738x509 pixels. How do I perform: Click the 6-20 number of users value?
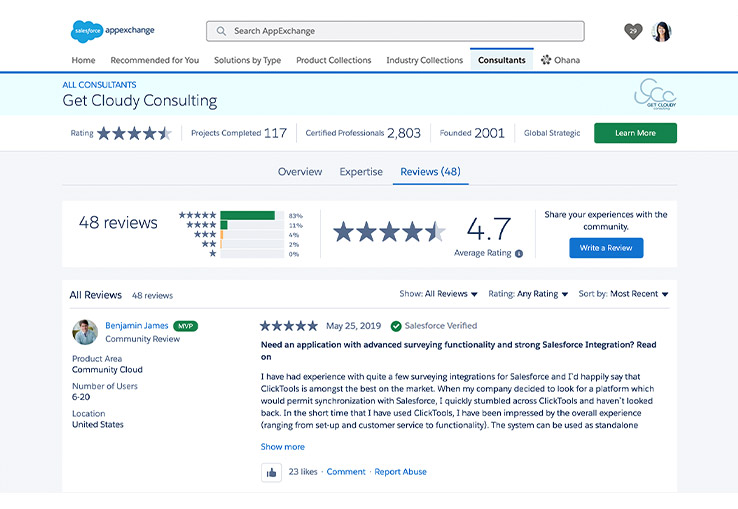tap(81, 397)
